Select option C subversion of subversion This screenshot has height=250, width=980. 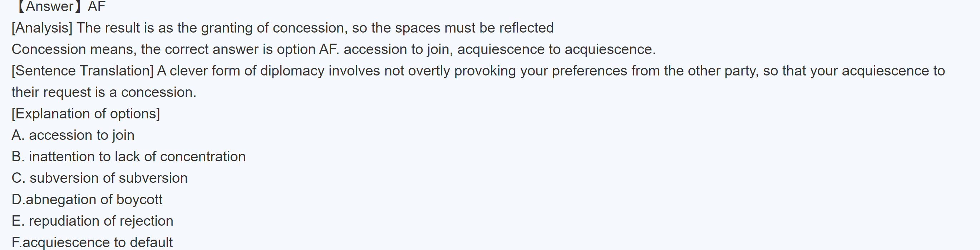[x=100, y=178]
